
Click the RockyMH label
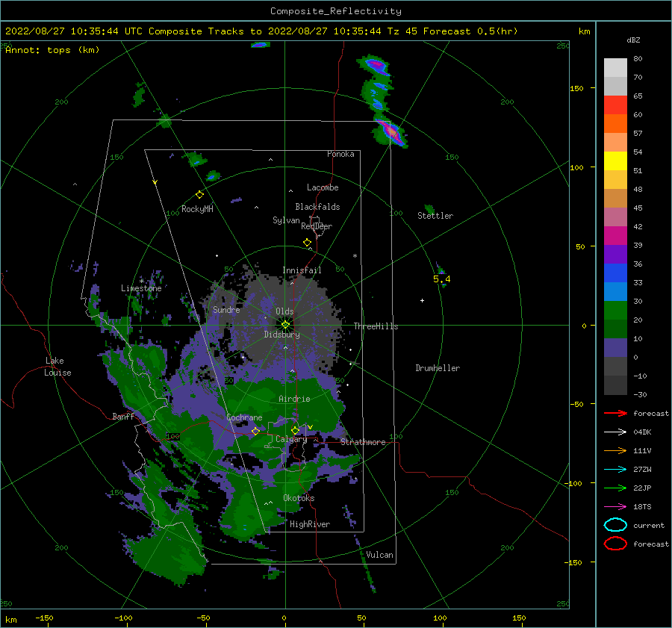tap(197, 209)
